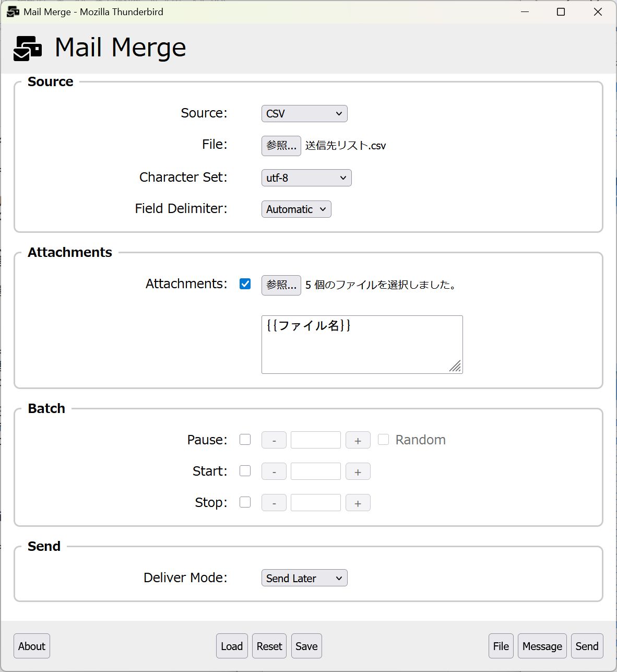The height and width of the screenshot is (672, 617).
Task: Click the Pause number input field
Action: pyautogui.click(x=315, y=440)
